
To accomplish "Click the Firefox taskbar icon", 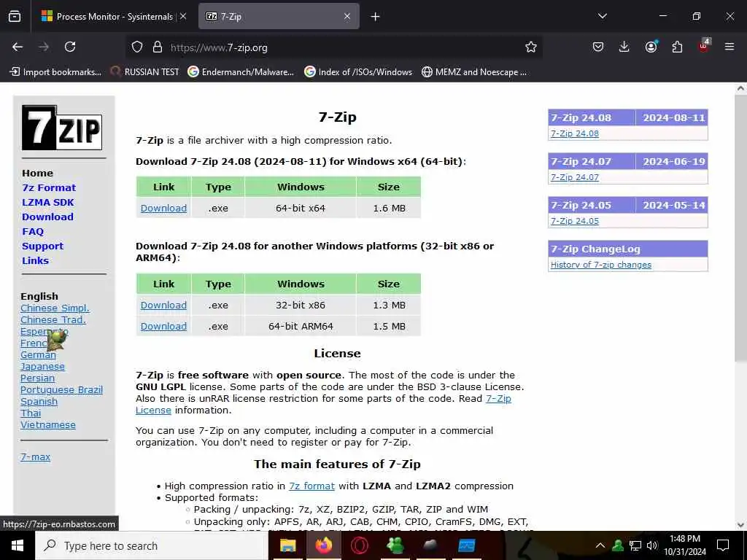I will [323, 545].
